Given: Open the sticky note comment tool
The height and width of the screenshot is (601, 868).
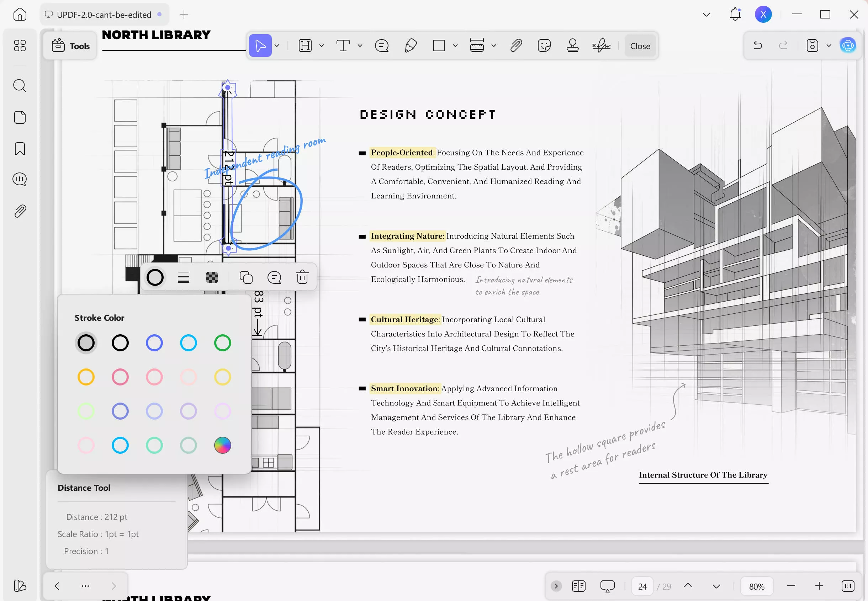Looking at the screenshot, I should pos(381,46).
